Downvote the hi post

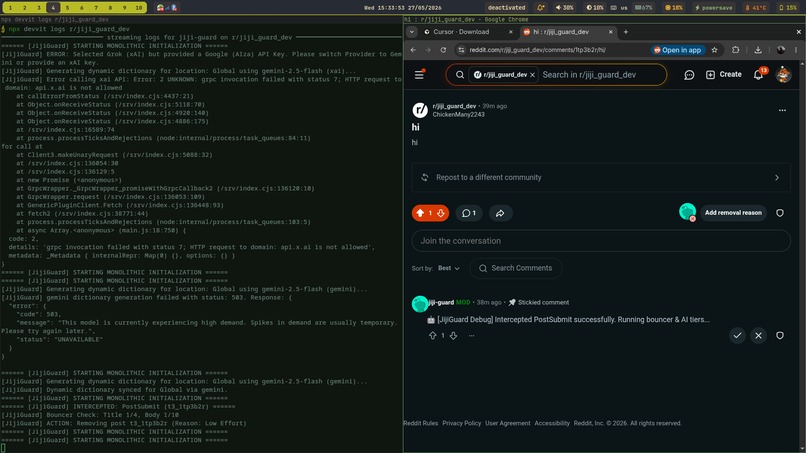tap(441, 213)
